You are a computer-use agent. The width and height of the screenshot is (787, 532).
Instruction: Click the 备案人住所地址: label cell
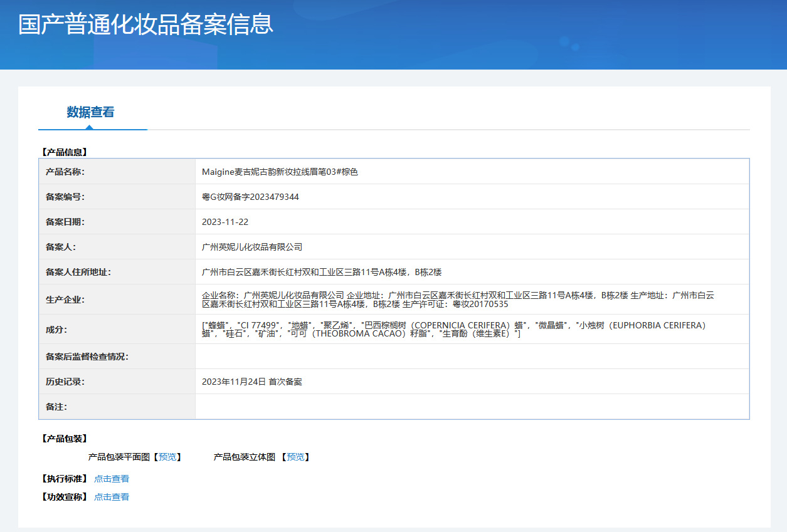[117, 272]
